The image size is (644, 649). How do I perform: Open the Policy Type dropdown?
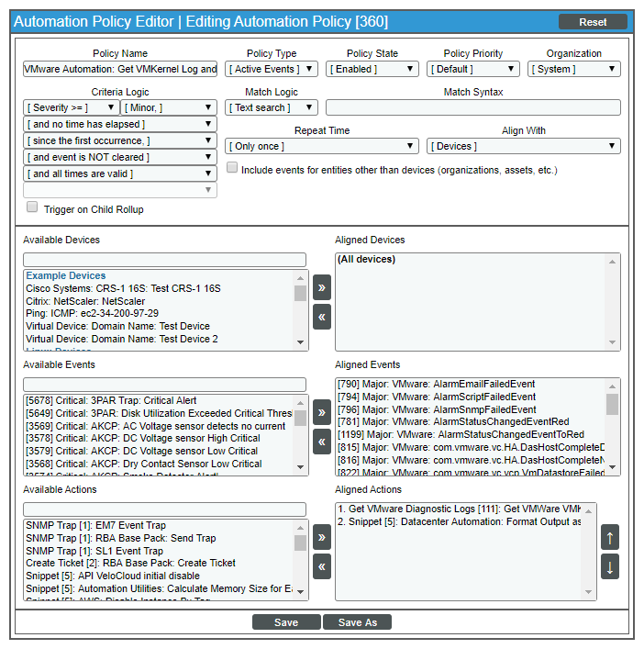tap(272, 69)
